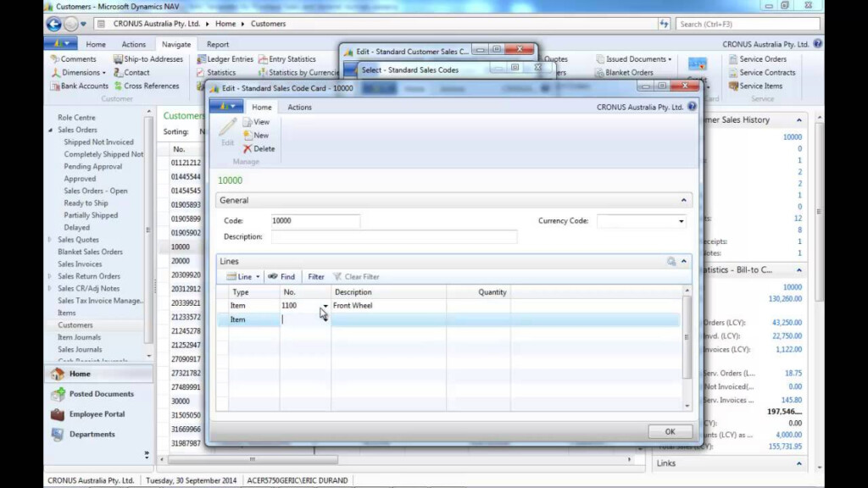This screenshot has width=868, height=488.
Task: Expand Sales Return Orders node
Action: pyautogui.click(x=50, y=276)
